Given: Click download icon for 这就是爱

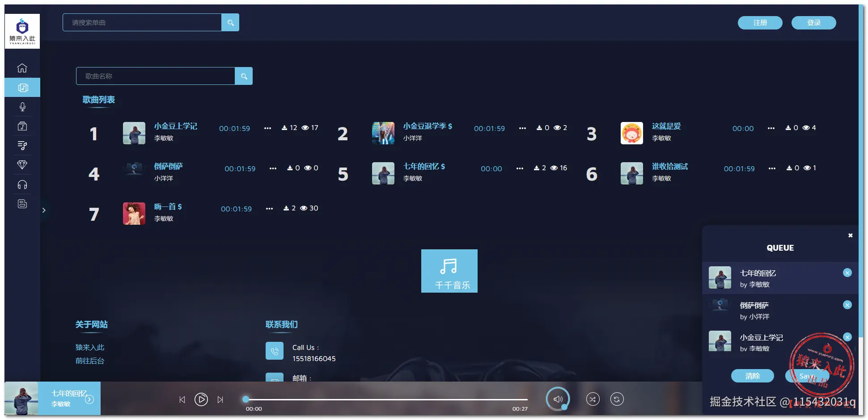Looking at the screenshot, I should click(x=788, y=128).
